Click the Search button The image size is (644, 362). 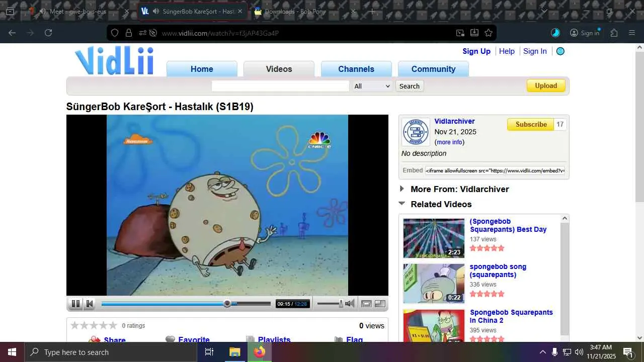(x=410, y=86)
